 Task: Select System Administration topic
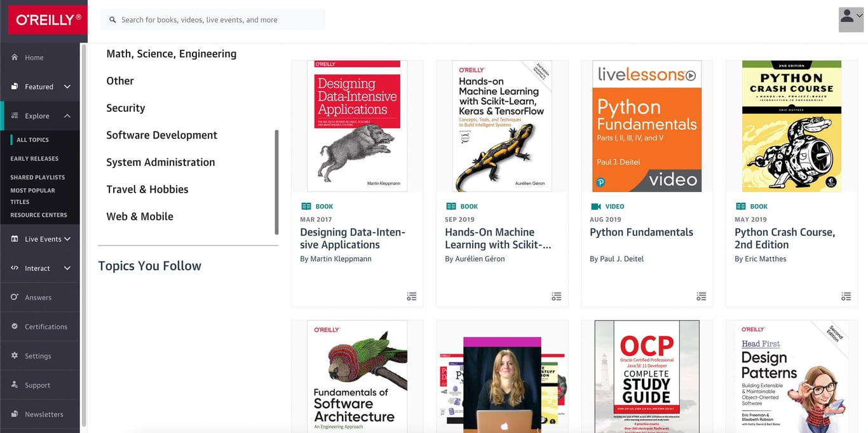(x=161, y=162)
